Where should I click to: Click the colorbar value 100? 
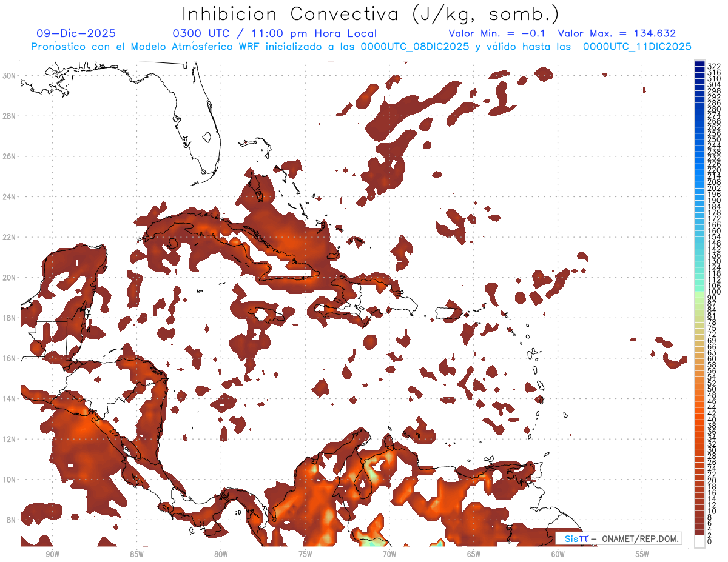pos(714,292)
